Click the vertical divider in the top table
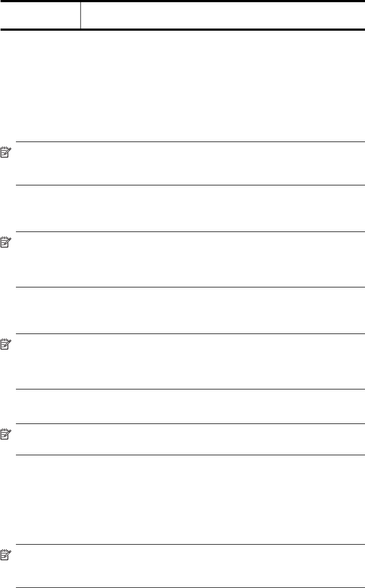365x588 pixels. [80, 15]
